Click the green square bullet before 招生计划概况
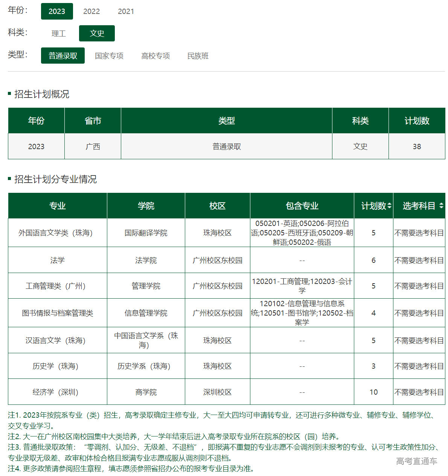Screen dimensions: 448x476 [9, 93]
